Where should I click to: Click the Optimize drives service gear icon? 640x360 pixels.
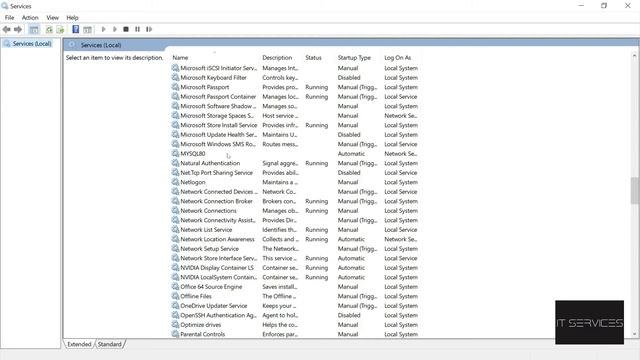176,324
